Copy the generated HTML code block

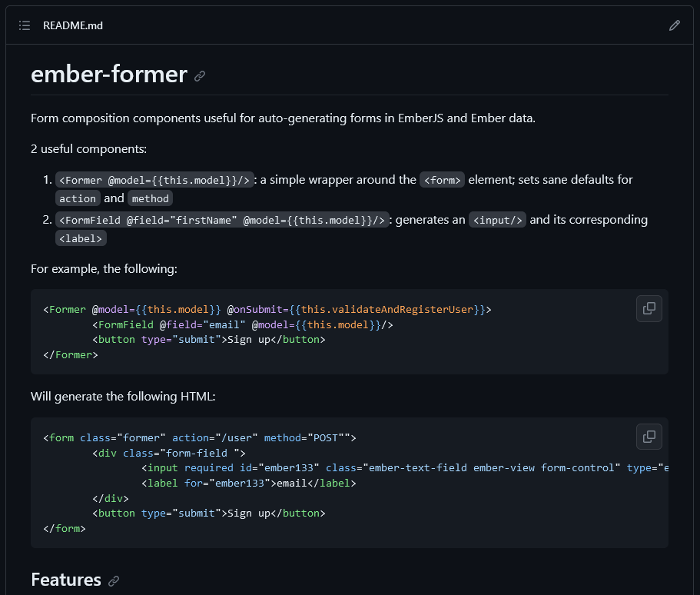(x=649, y=437)
